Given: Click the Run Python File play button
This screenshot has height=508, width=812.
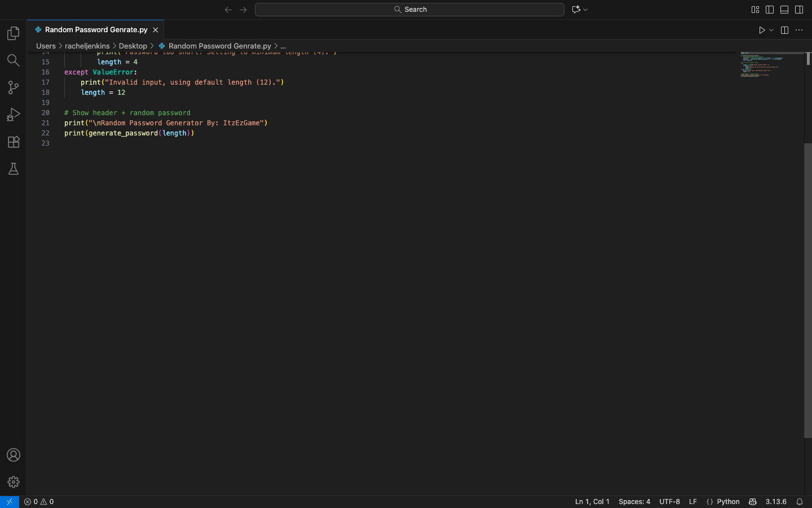Looking at the screenshot, I should (x=762, y=30).
